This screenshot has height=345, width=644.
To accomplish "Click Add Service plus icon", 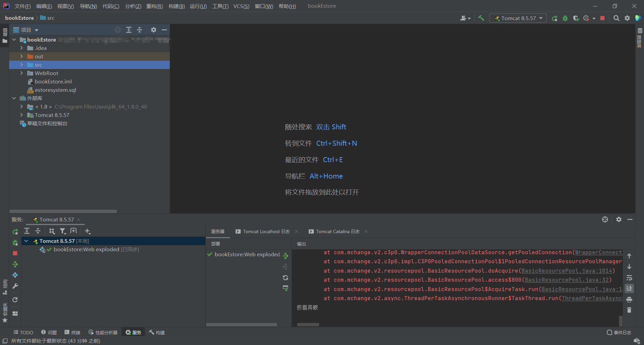I will click(88, 231).
